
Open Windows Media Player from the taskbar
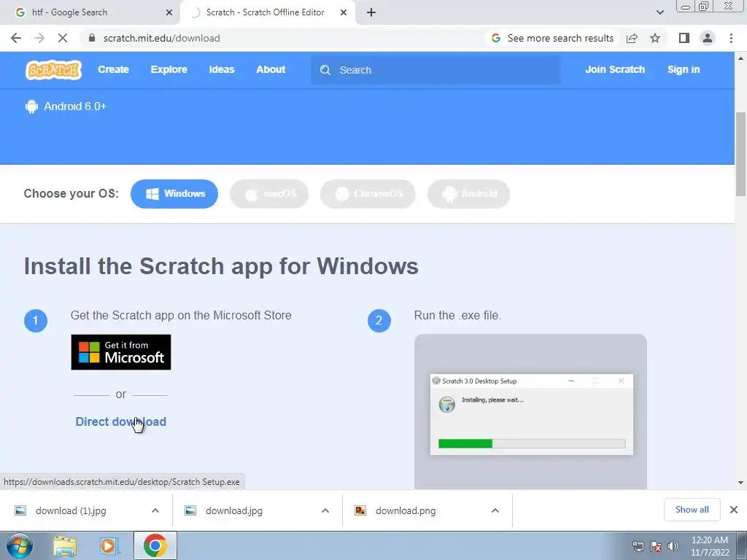point(109,545)
